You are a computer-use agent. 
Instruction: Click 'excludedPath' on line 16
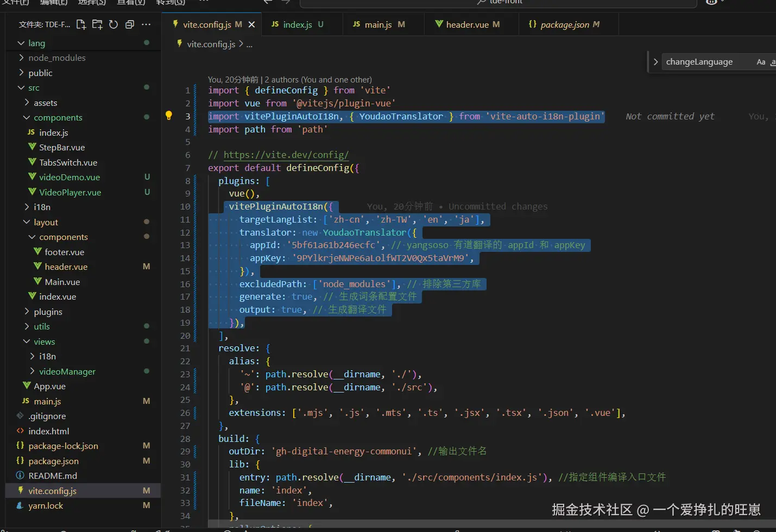(270, 284)
